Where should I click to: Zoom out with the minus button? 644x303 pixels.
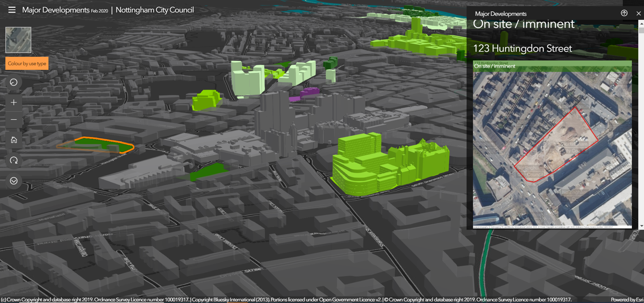pyautogui.click(x=14, y=120)
